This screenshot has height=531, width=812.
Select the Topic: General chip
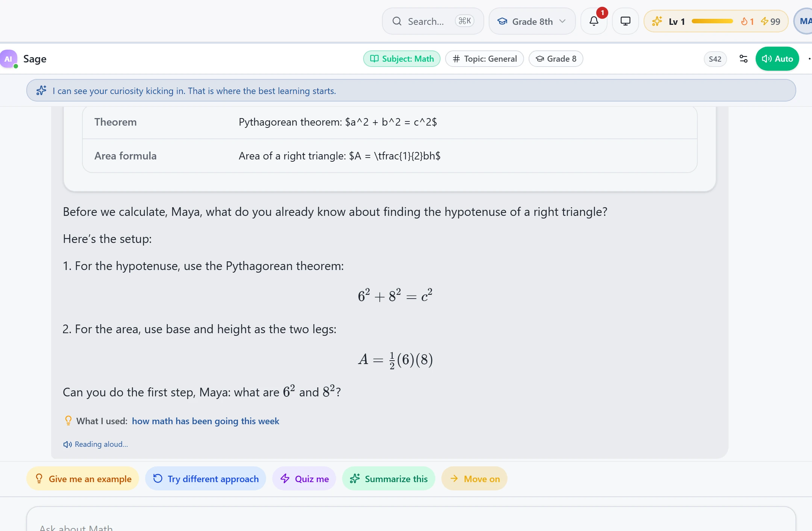pyautogui.click(x=485, y=59)
